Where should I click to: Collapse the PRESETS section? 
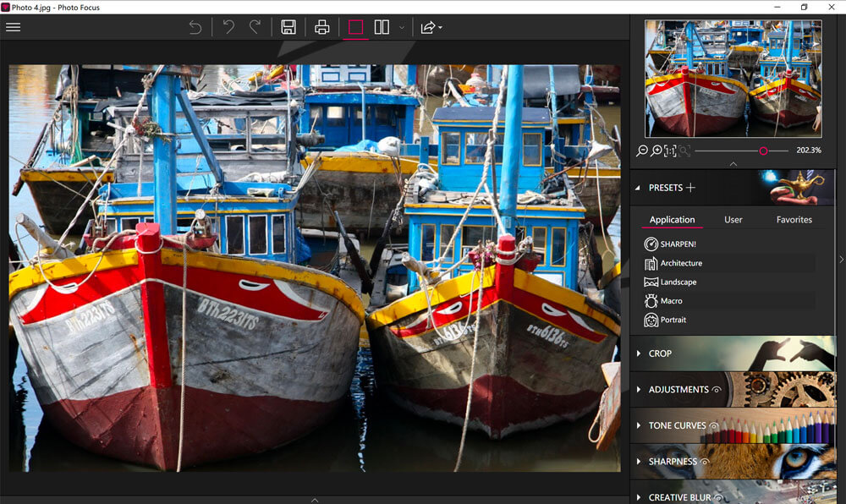638,188
